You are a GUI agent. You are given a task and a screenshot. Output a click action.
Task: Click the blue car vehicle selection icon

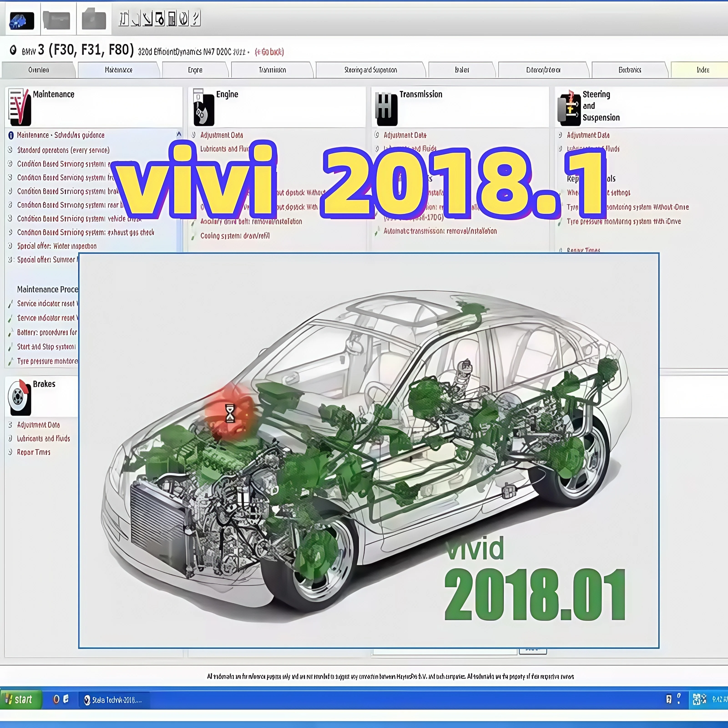coord(21,20)
